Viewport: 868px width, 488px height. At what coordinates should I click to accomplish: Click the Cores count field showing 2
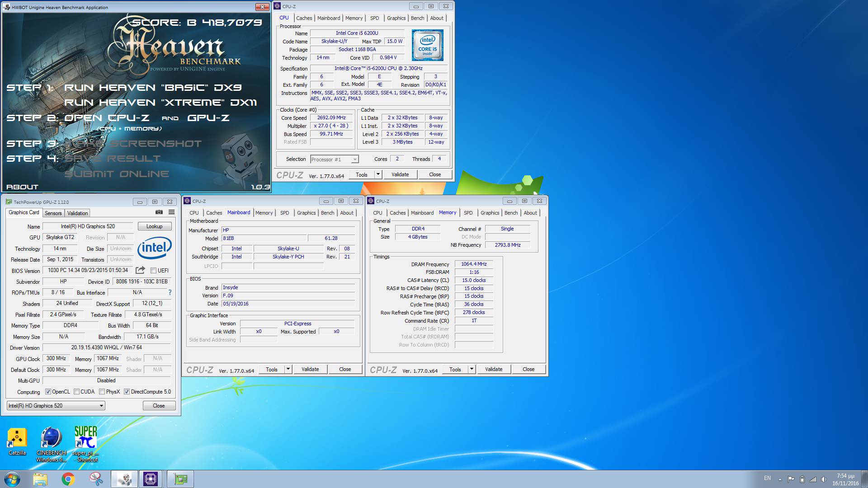click(x=397, y=159)
